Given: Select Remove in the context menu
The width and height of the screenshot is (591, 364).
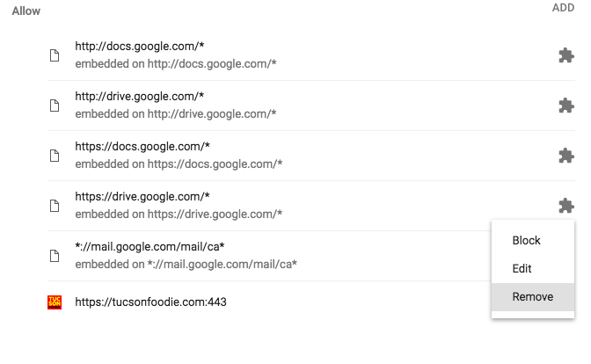Looking at the screenshot, I should 532,297.
